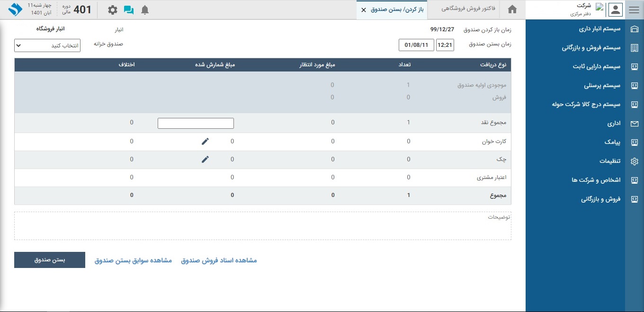Viewport: 644px width, 312px height.
Task: Click the مجموع نقد counted amount field
Action: pyautogui.click(x=196, y=123)
